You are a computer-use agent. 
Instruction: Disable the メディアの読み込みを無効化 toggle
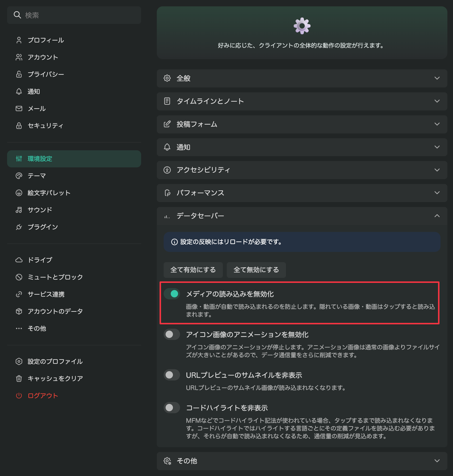coord(172,294)
